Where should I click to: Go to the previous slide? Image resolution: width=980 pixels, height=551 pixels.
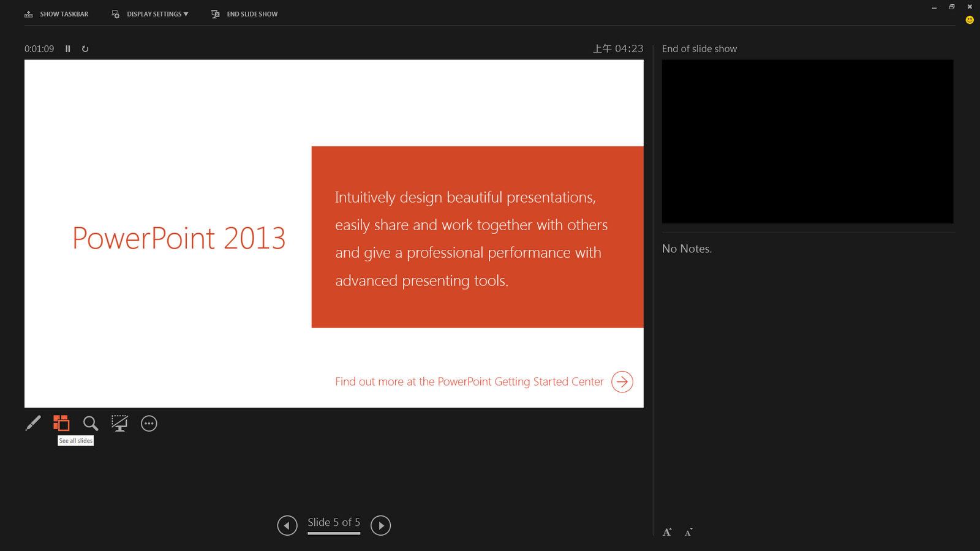(287, 525)
